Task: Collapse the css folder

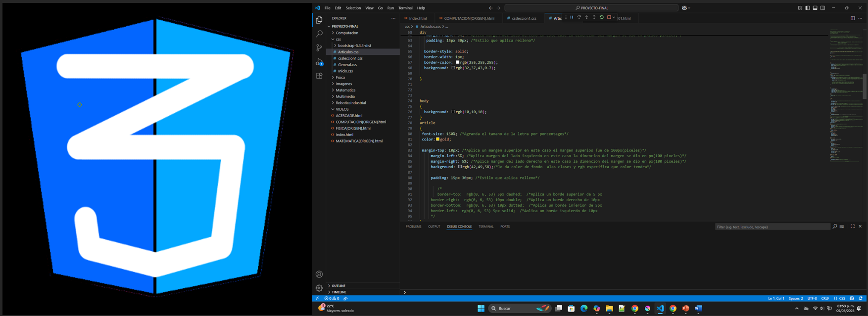Action: pos(363,39)
